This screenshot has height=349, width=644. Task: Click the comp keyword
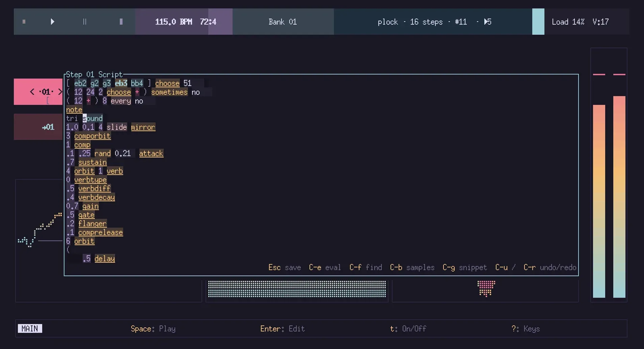[82, 145]
